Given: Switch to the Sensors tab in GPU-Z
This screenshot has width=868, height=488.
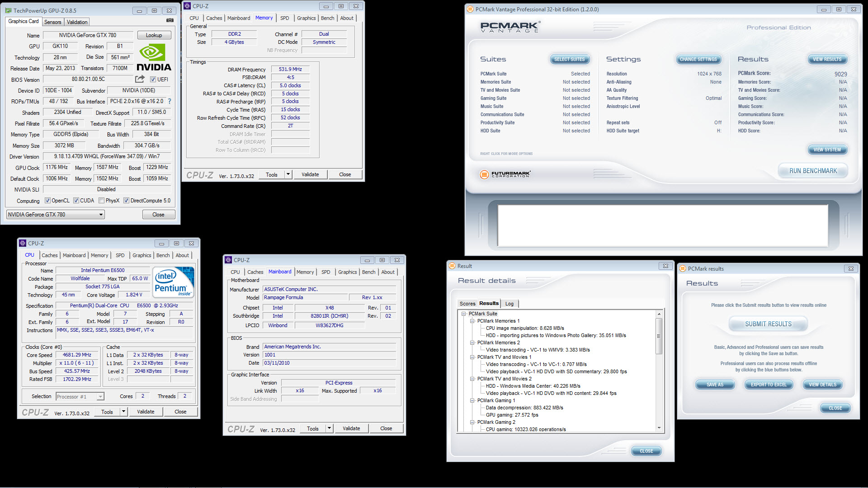Looking at the screenshot, I should tap(52, 22).
